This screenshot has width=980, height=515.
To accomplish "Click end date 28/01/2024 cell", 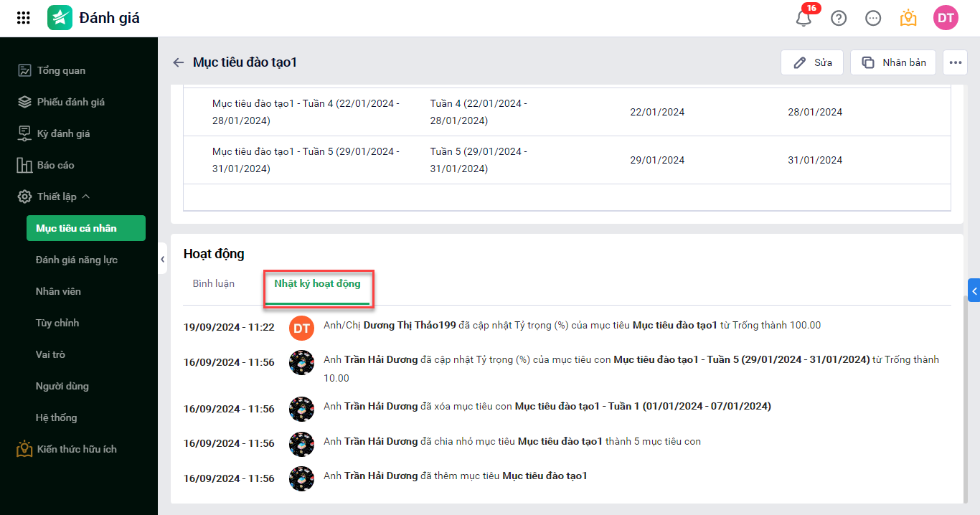I will 815,112.
